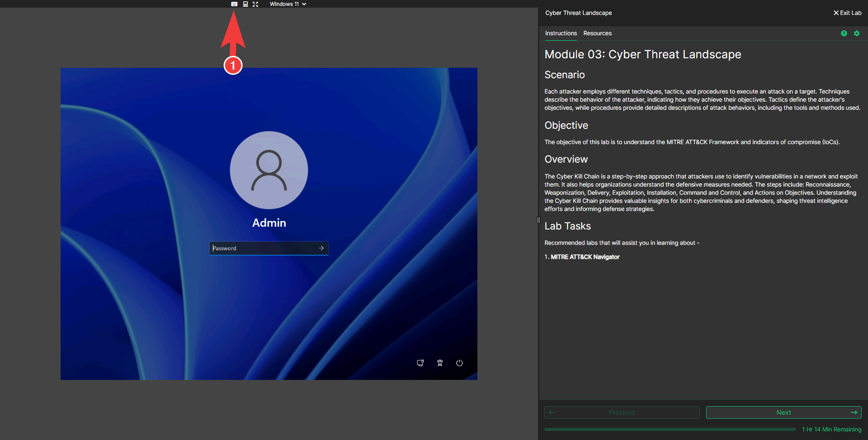This screenshot has height=440, width=868.
Task: Click the computer monitor icon in top toolbar
Action: 245,4
